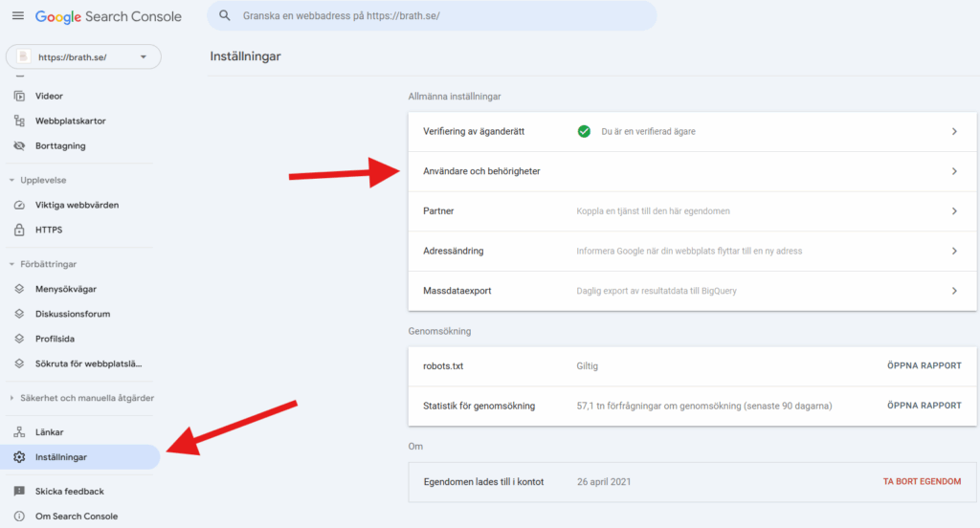Expand the Säkerhet och manuella åtgärder section

pos(11,398)
